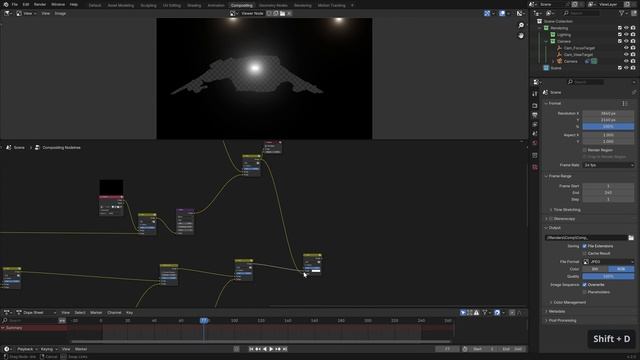This screenshot has width=640, height=360.
Task: Toggle render camera icon for Cam_FocusTarget
Action: (633, 48)
